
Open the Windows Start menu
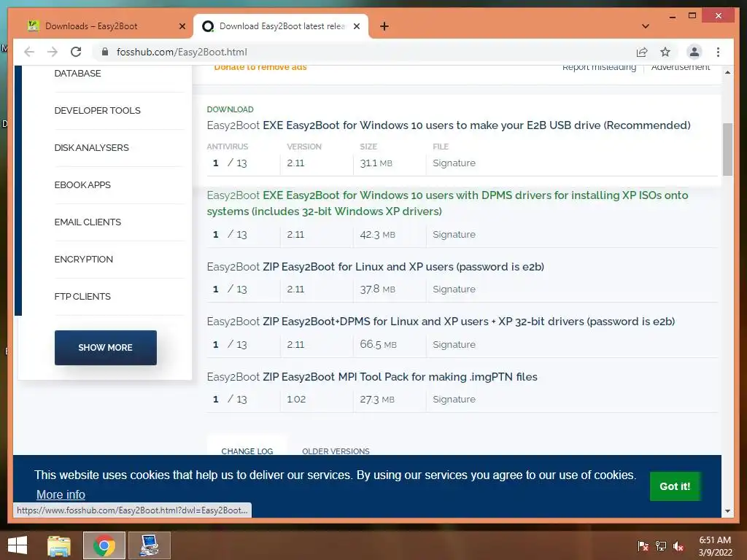18,545
